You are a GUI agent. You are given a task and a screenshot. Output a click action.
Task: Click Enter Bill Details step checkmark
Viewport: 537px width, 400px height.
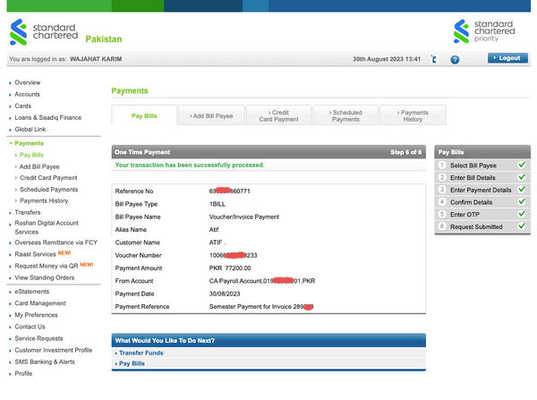click(x=522, y=177)
